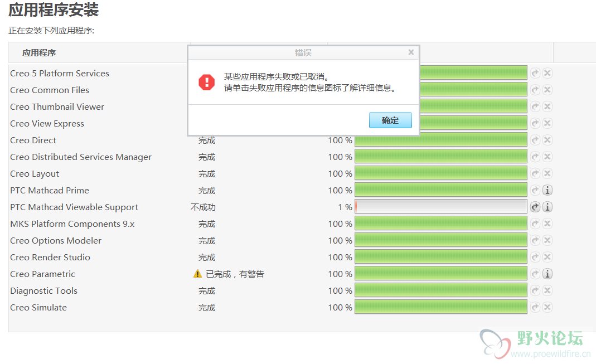Click the 已完成，有警告 status text
Image resolution: width=596 pixels, height=364 pixels.
tap(235, 274)
